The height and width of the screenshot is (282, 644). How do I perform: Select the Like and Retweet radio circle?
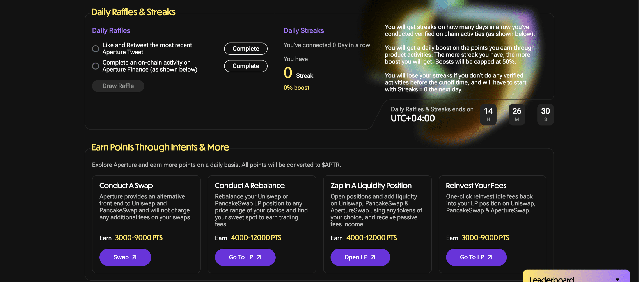tap(96, 49)
